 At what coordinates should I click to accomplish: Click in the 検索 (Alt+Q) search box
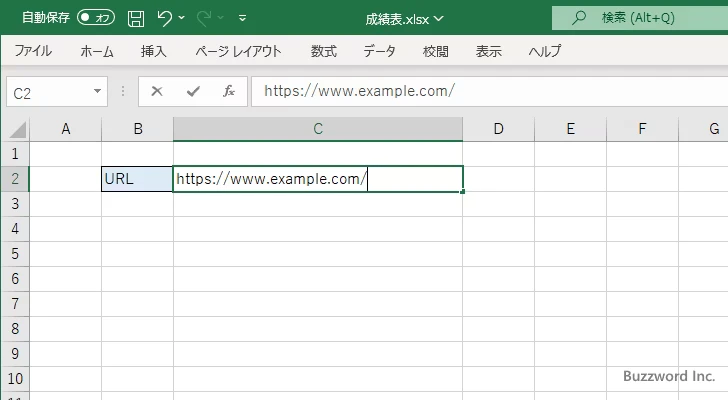[x=640, y=18]
